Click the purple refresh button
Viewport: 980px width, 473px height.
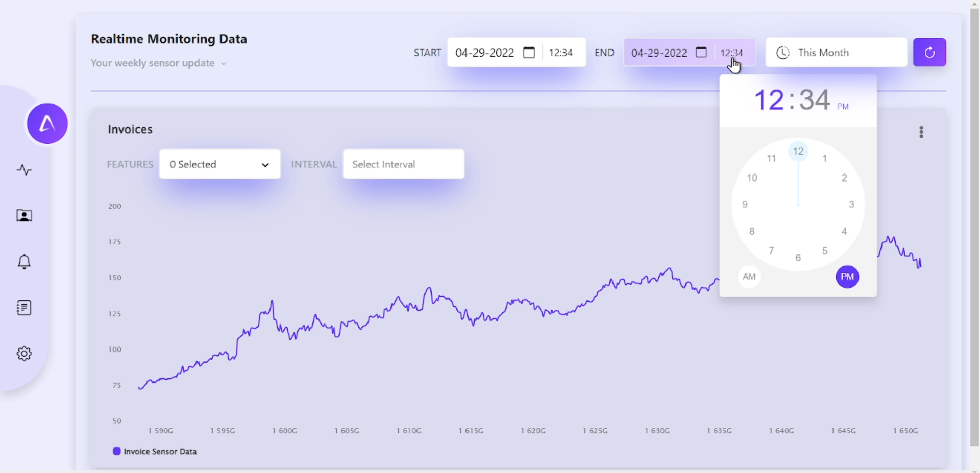tap(929, 52)
